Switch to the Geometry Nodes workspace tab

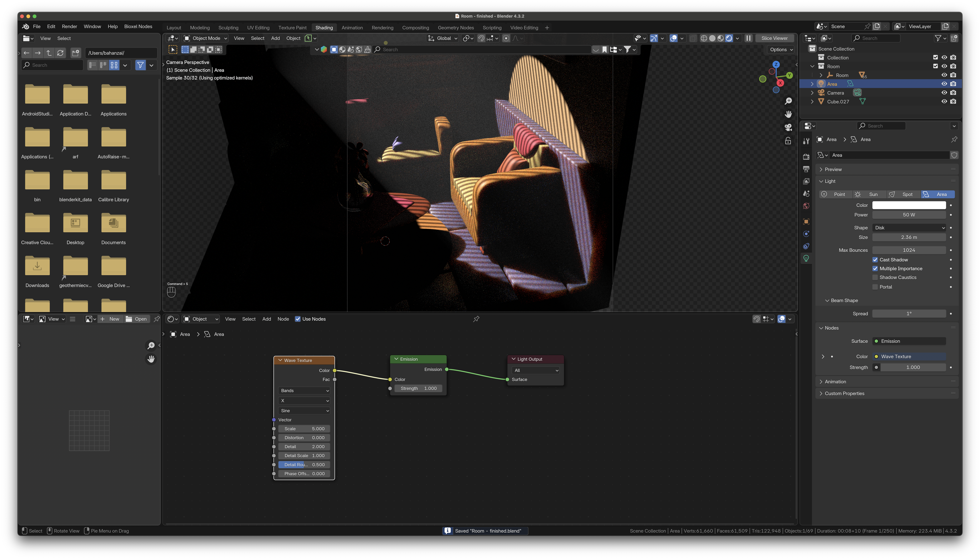pyautogui.click(x=456, y=28)
